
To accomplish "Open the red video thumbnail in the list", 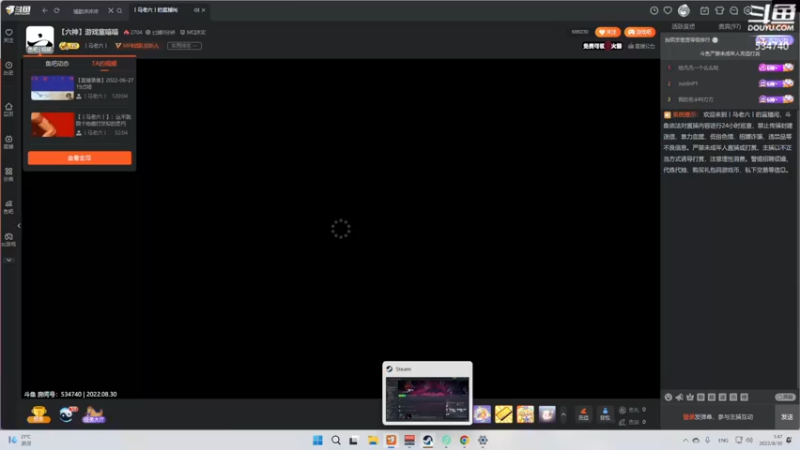I will coord(53,124).
